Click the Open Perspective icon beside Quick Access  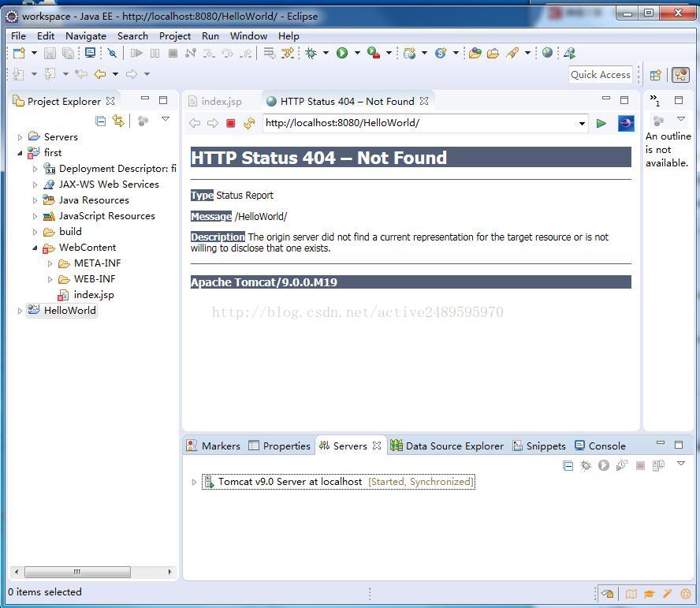point(655,75)
